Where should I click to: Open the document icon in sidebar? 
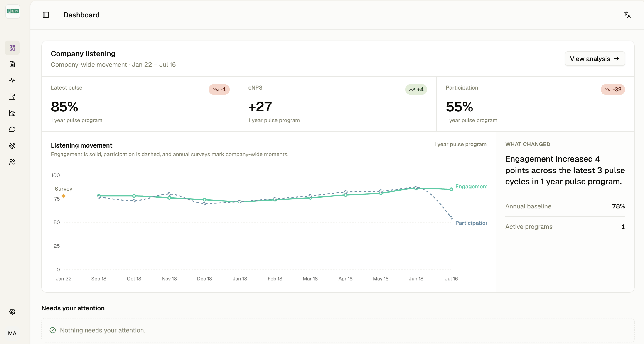coord(12,64)
